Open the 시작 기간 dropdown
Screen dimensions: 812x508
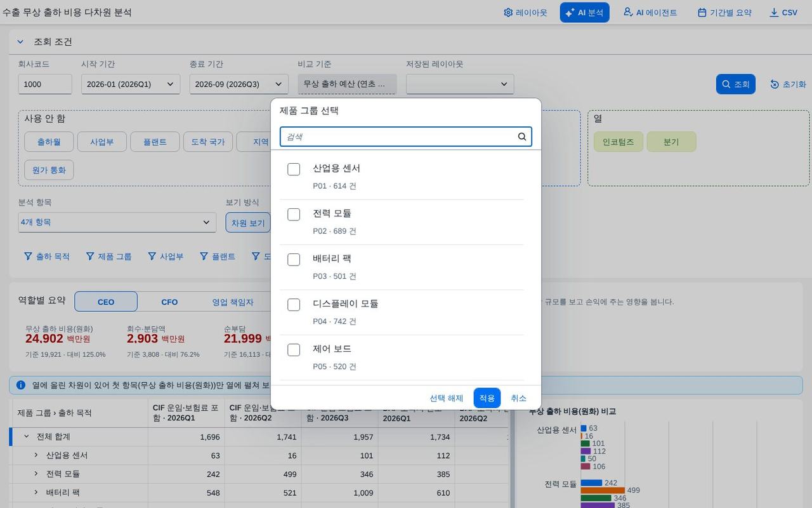[131, 84]
